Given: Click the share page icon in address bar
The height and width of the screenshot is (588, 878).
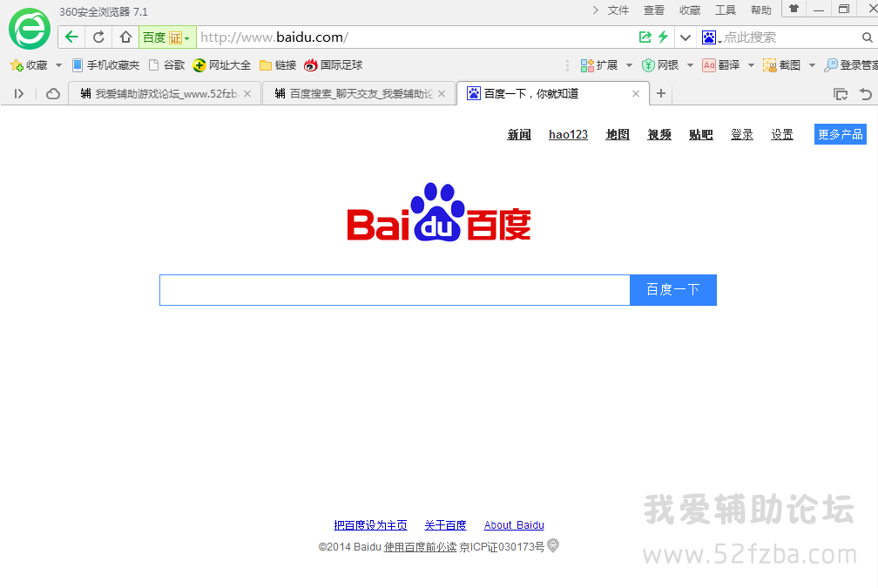Looking at the screenshot, I should pos(645,37).
